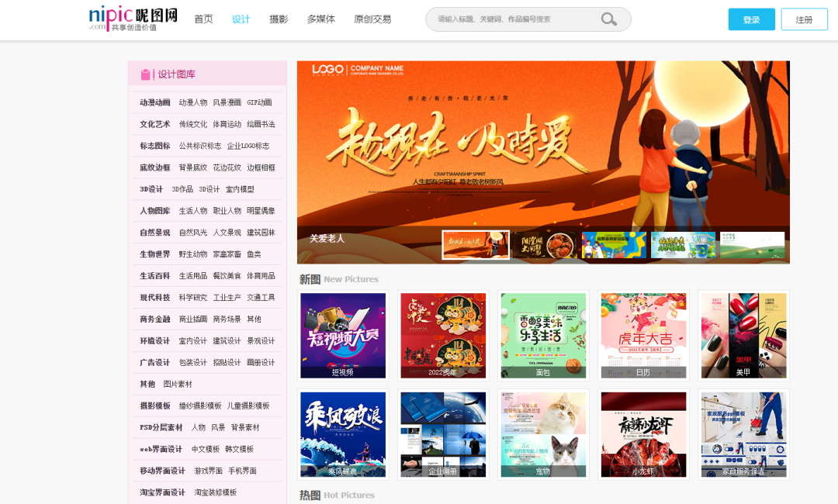Go to 摄影 nav item
Screen dimensions: 838x504
(x=279, y=19)
